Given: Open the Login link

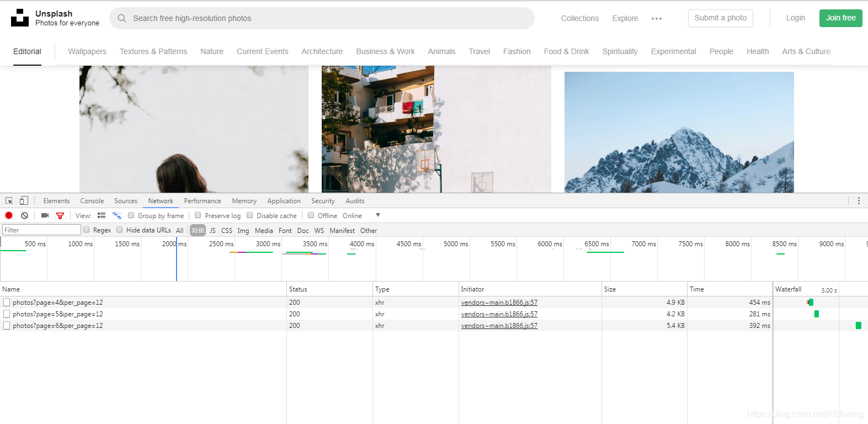Looking at the screenshot, I should point(796,18).
